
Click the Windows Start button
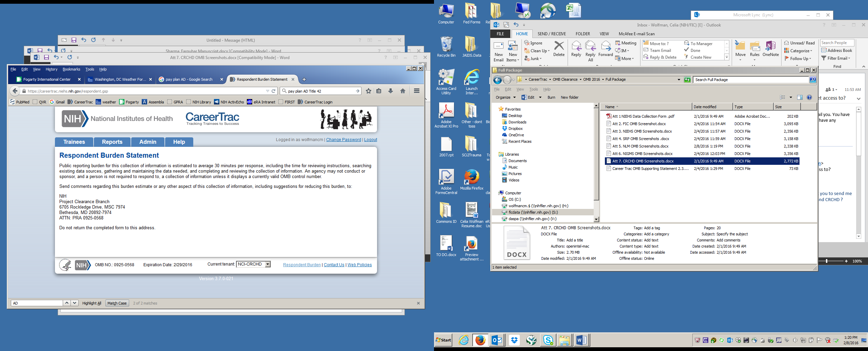[x=443, y=340]
